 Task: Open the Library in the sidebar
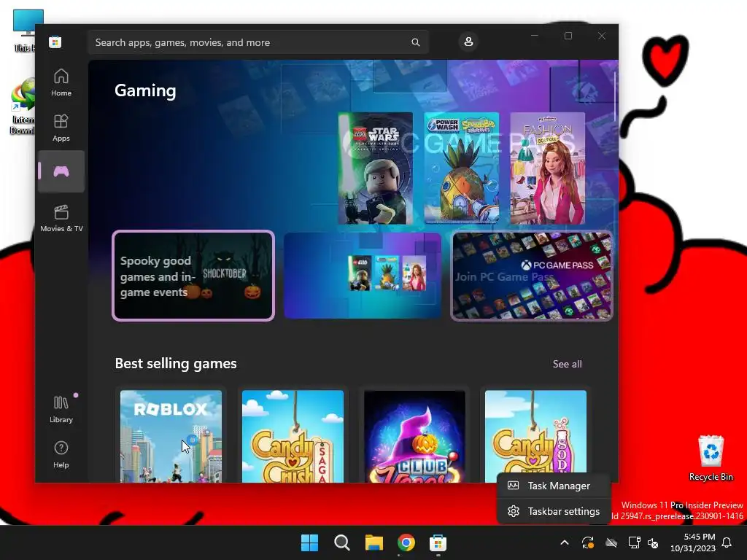[61, 409]
